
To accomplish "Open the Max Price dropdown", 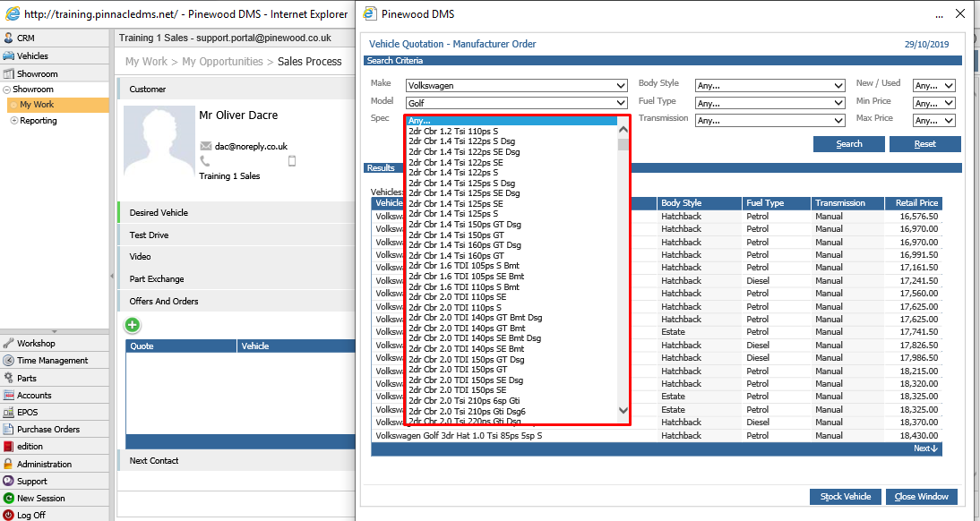I will pos(933,121).
